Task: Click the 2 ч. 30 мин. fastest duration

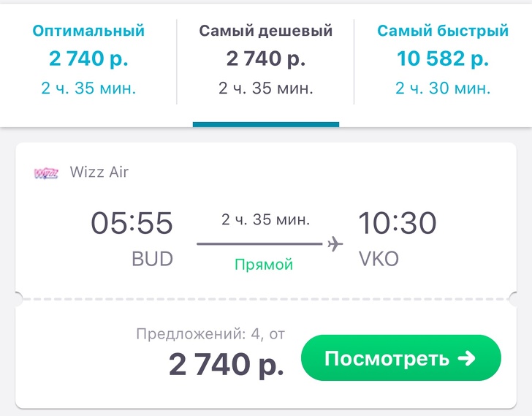Action: coord(443,89)
